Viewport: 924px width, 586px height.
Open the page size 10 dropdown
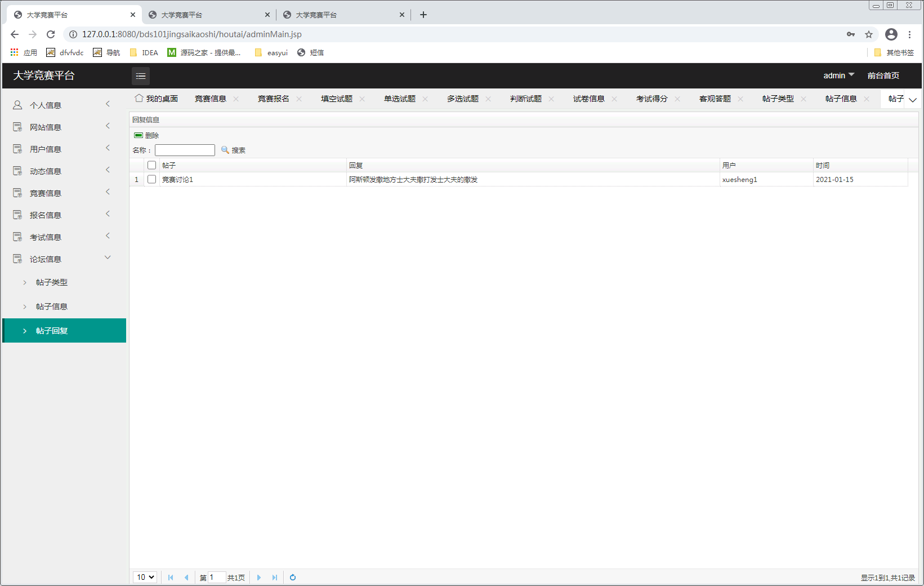(x=145, y=577)
